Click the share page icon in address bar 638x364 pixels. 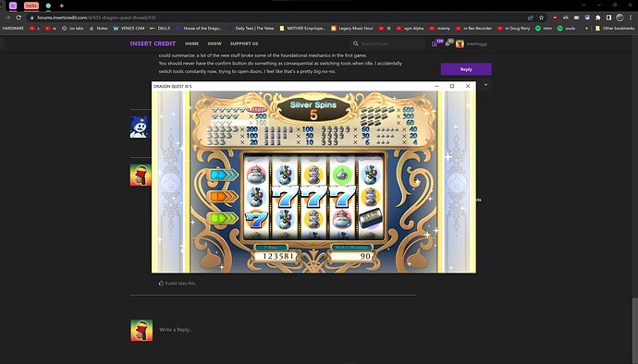[x=530, y=18]
